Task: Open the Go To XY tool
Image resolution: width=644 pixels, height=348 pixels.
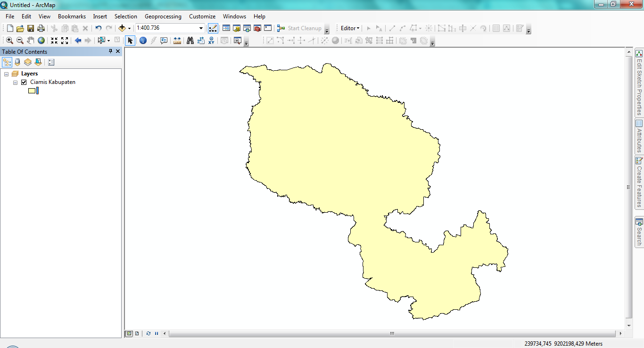Action: [211, 41]
